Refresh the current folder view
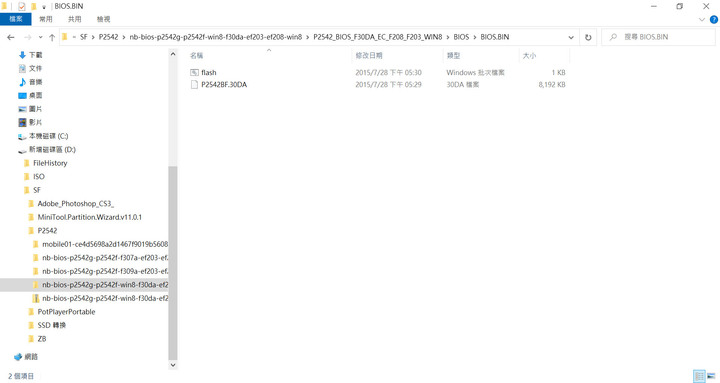This screenshot has width=720, height=383. (588, 37)
